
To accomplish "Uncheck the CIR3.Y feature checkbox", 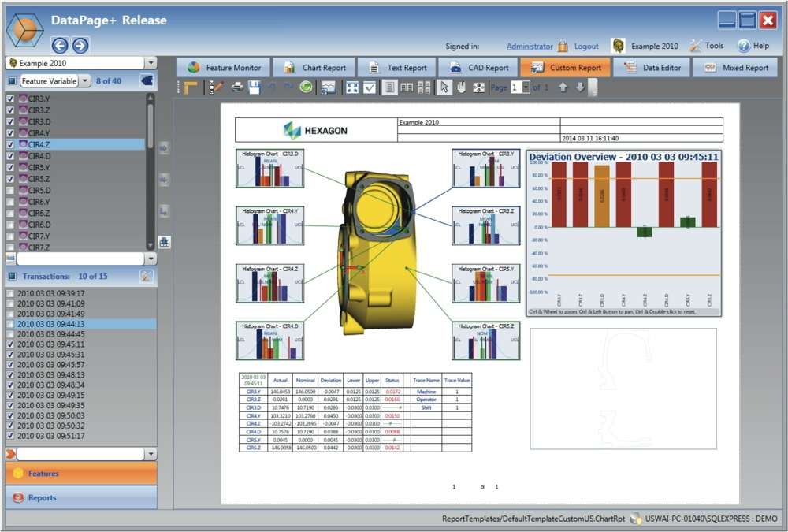I will [10, 99].
